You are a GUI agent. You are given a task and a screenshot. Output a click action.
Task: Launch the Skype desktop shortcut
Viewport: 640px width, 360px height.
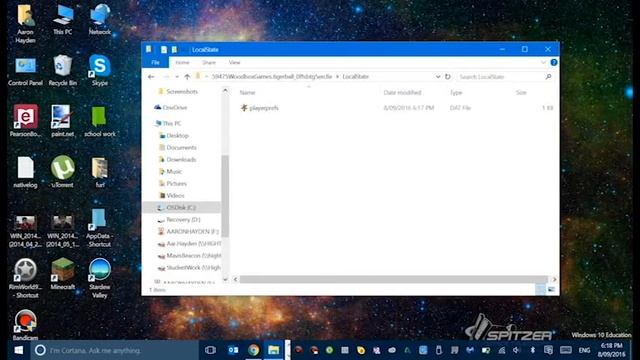pyautogui.click(x=100, y=71)
